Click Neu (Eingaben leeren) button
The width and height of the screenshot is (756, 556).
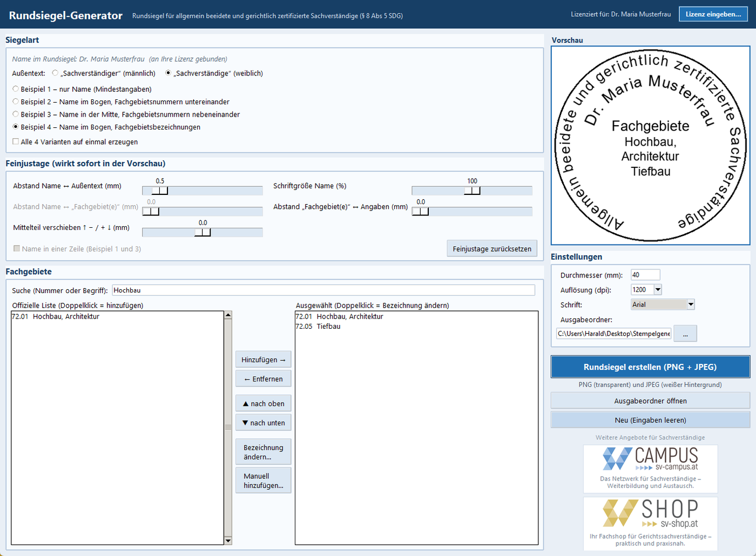point(650,420)
